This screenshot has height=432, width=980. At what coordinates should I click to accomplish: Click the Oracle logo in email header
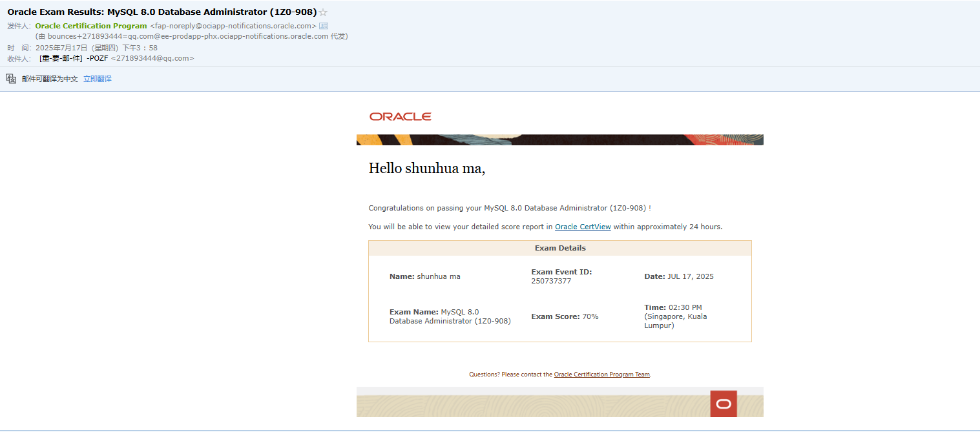(x=401, y=116)
